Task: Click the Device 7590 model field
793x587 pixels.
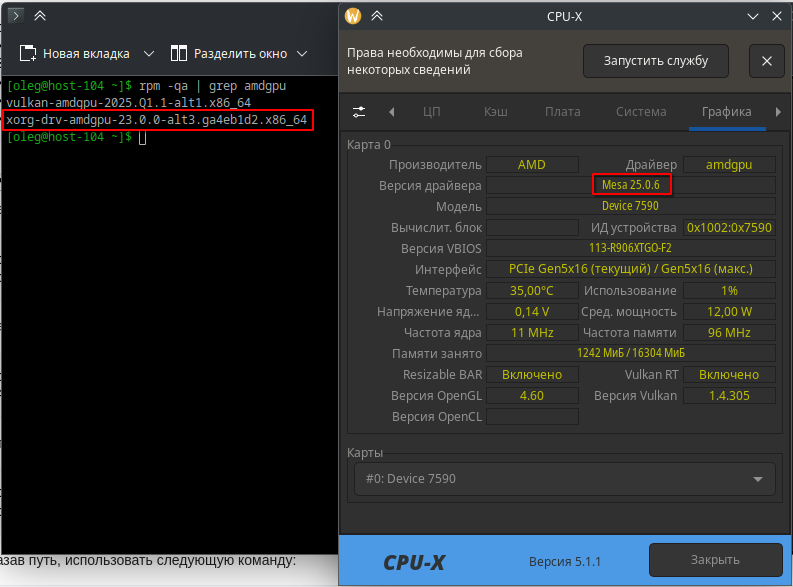Action: tap(631, 206)
